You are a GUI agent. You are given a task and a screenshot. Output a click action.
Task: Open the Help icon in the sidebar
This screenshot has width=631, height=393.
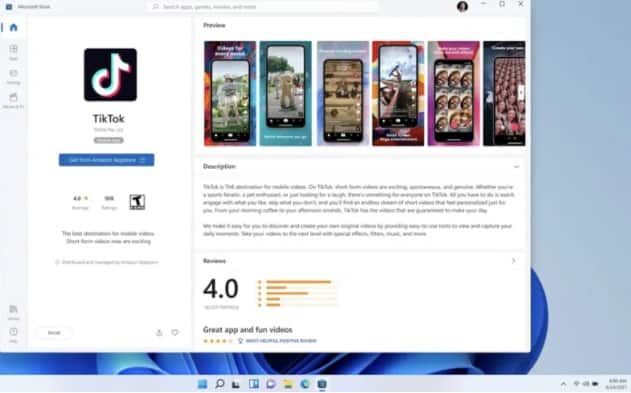pyautogui.click(x=13, y=335)
